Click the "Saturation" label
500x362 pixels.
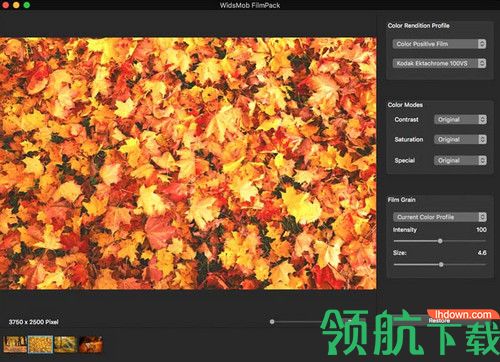(x=409, y=140)
